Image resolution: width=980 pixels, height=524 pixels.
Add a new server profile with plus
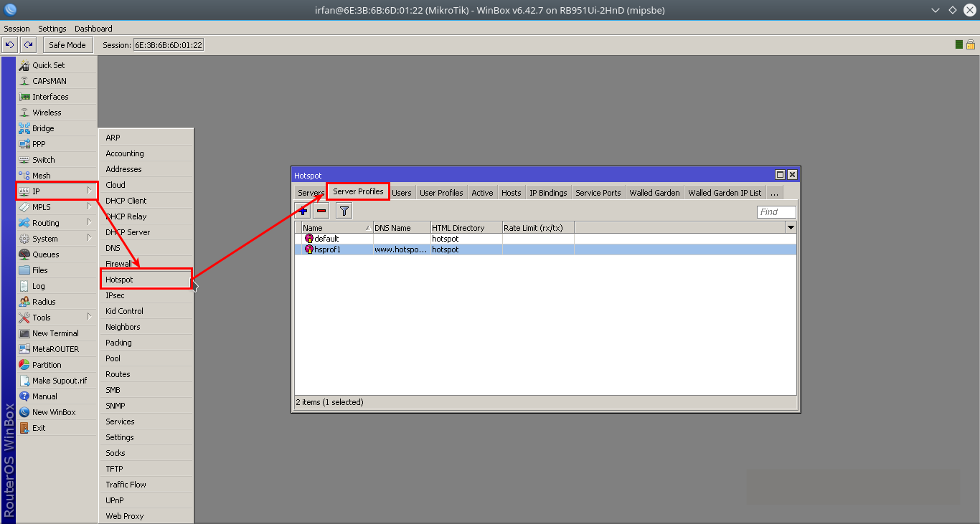tap(303, 211)
